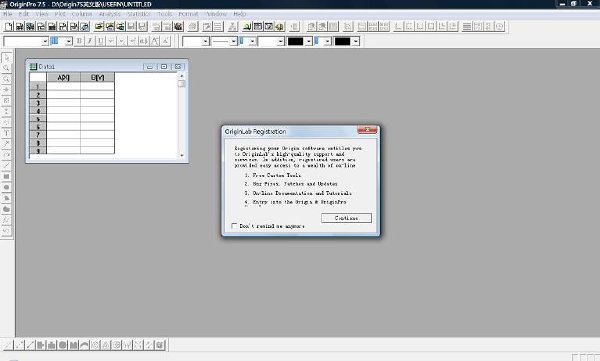Viewport: 600px width, 361px height.
Task: Click the Open project folder icon
Action: pos(99,26)
